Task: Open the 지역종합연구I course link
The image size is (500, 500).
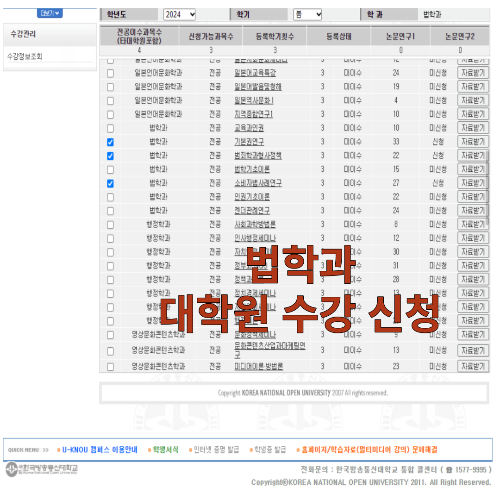Action: coord(254,114)
